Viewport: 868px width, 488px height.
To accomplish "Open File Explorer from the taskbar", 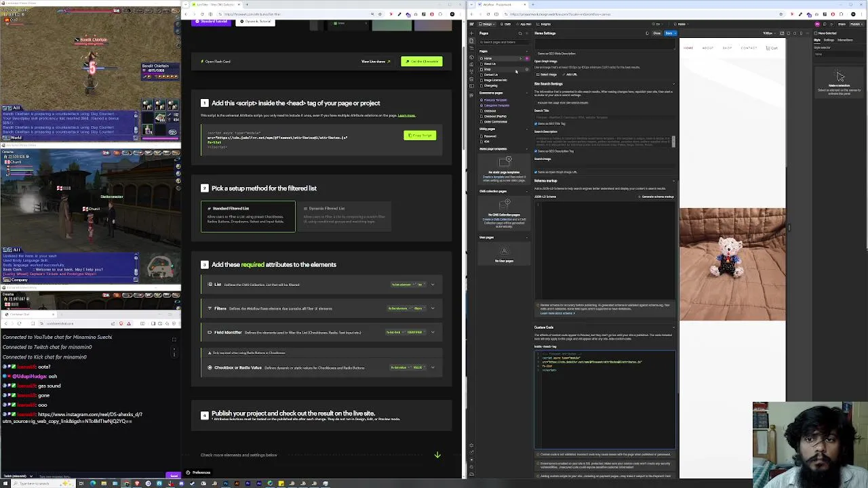I will point(104,483).
